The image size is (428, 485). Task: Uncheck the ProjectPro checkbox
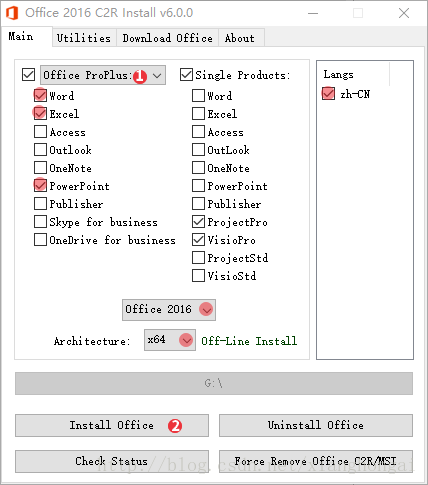click(x=198, y=222)
